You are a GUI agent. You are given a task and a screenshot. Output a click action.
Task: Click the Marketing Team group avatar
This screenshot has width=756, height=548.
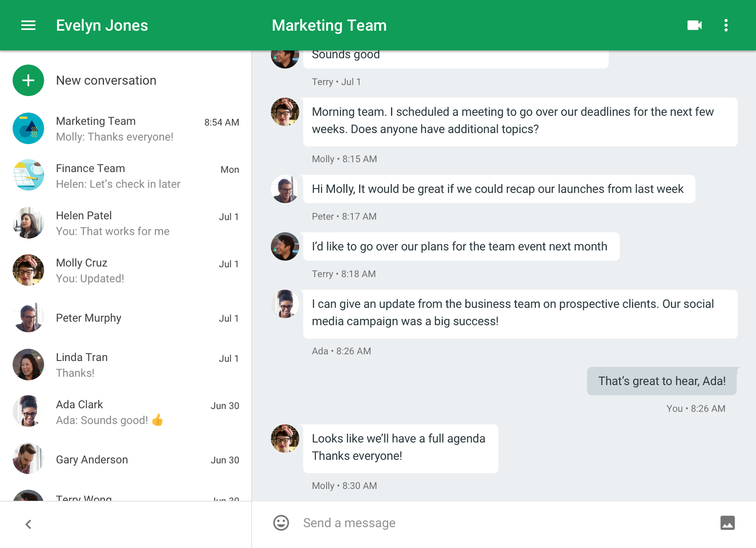point(28,128)
